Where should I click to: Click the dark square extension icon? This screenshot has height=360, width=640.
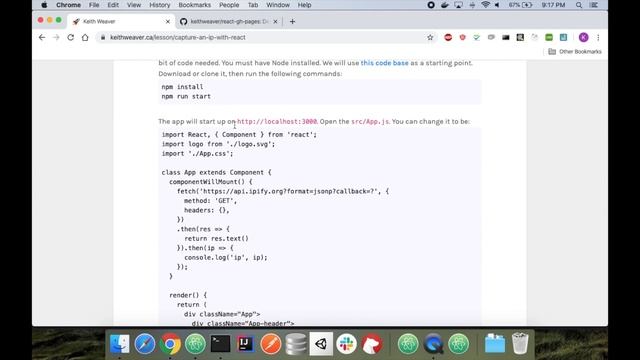point(520,37)
